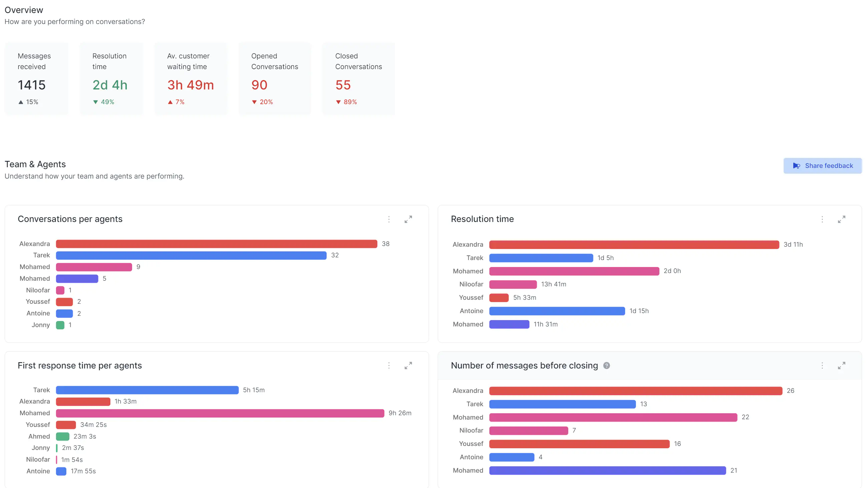The height and width of the screenshot is (488, 868).
Task: Click the 20% decrease under Opened Conversations
Action: tap(262, 102)
